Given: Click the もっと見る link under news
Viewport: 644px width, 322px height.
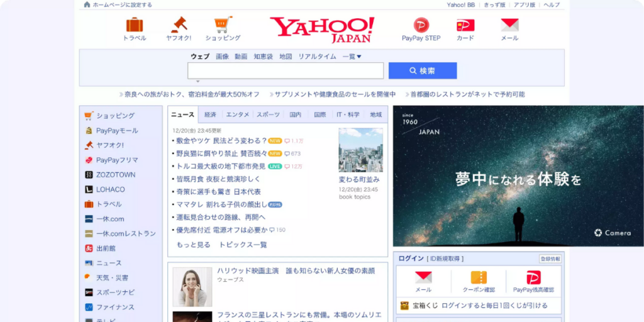Looking at the screenshot, I should tap(194, 245).
